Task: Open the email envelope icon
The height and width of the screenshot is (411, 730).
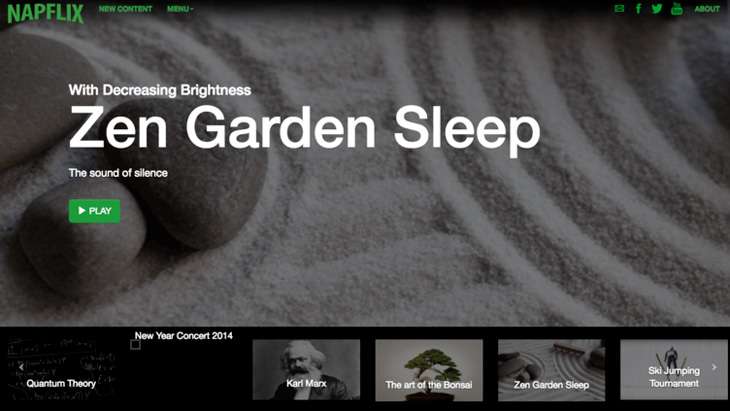Action: pyautogui.click(x=619, y=8)
